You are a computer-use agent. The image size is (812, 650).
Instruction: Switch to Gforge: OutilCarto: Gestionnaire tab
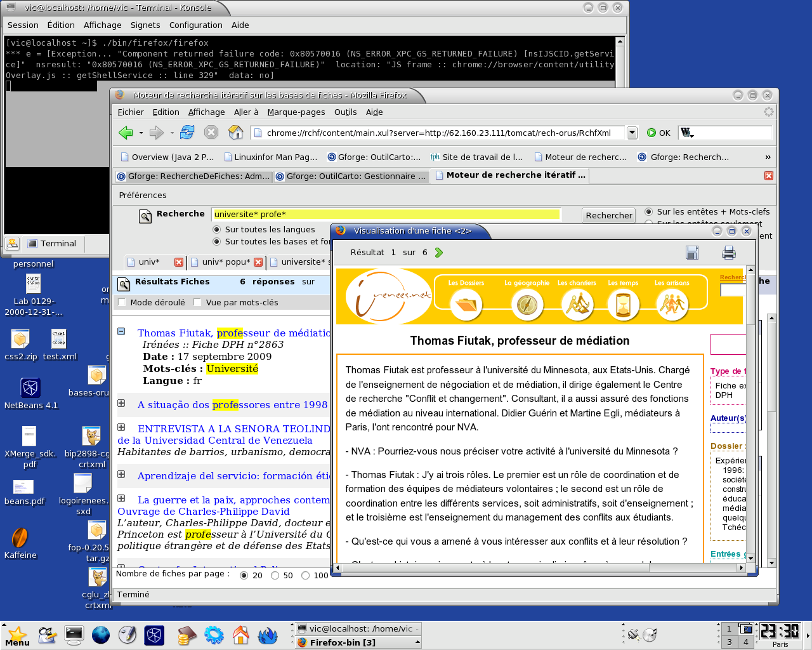point(351,176)
